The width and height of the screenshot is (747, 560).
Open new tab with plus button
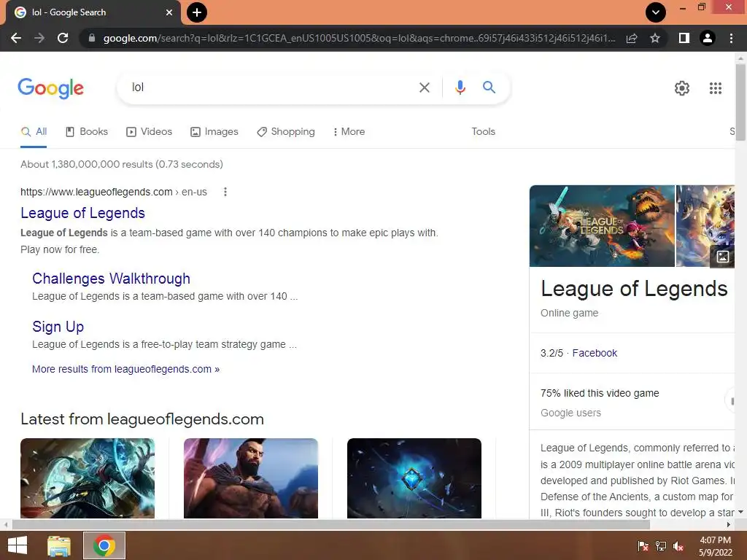[197, 12]
